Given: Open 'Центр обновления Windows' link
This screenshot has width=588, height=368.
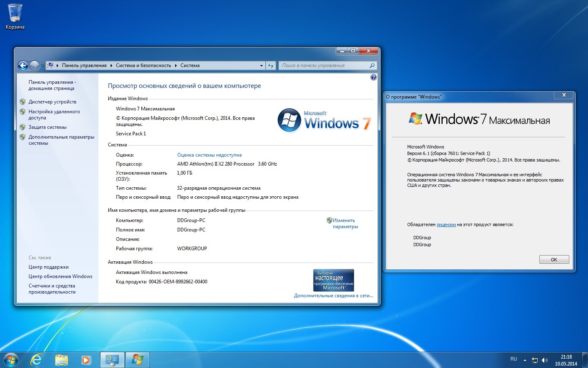Looking at the screenshot, I should [60, 276].
